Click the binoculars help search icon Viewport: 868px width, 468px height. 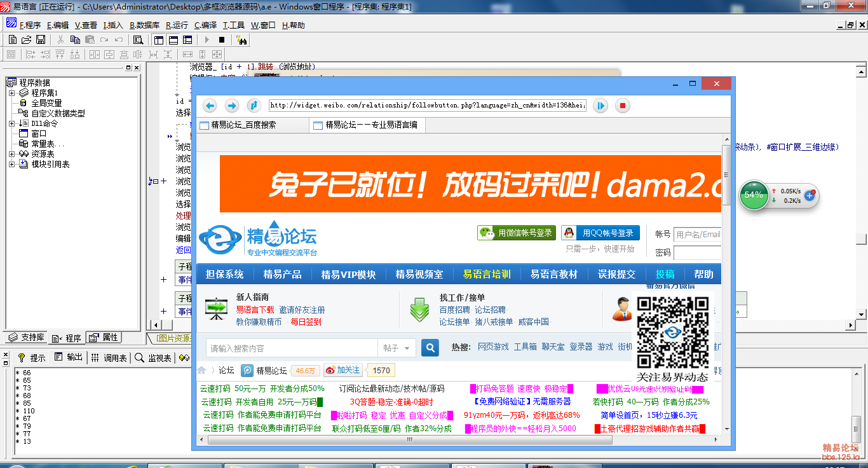point(241,40)
